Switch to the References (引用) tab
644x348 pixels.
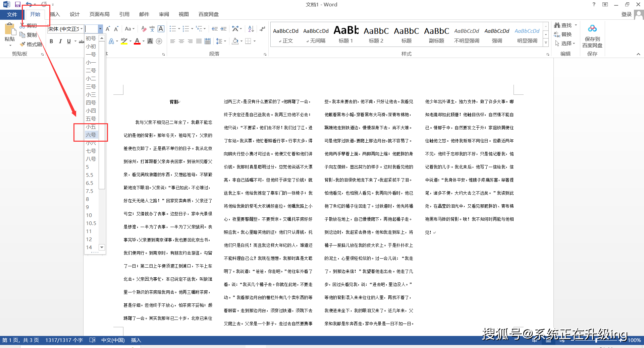124,14
